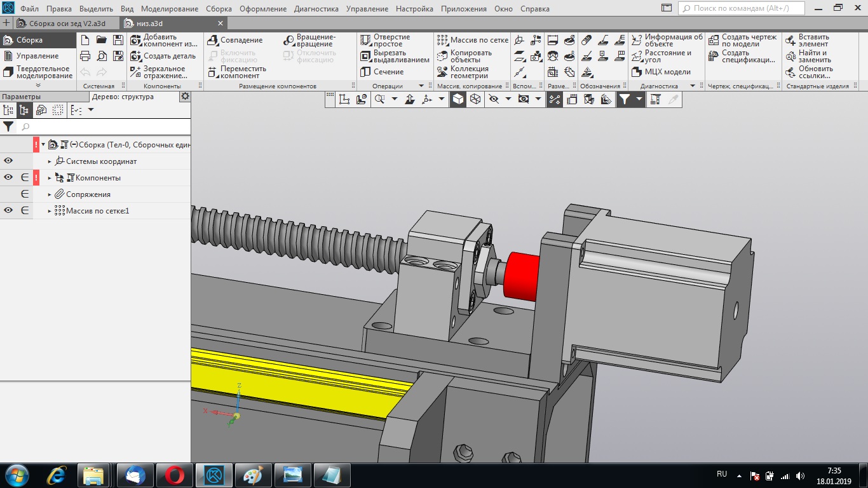Image resolution: width=868 pixels, height=488 pixels.
Task: Click the Print icon
Action: pyautogui.click(x=85, y=56)
